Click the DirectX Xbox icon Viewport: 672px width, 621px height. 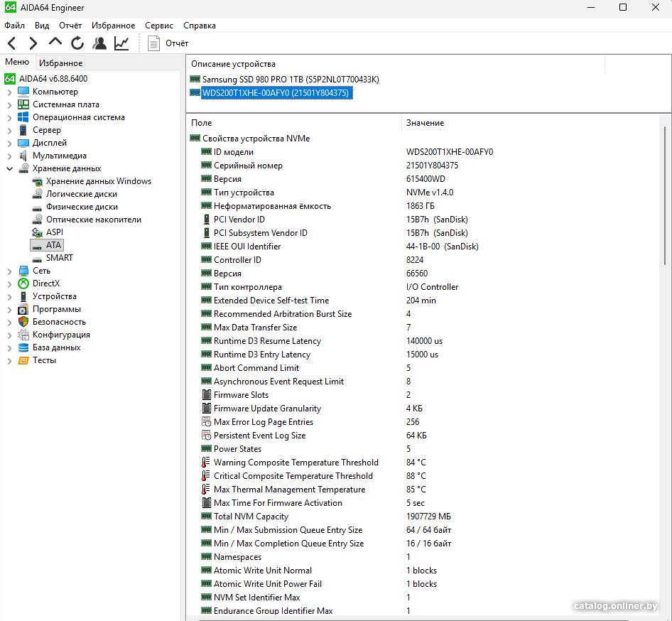coord(23,283)
